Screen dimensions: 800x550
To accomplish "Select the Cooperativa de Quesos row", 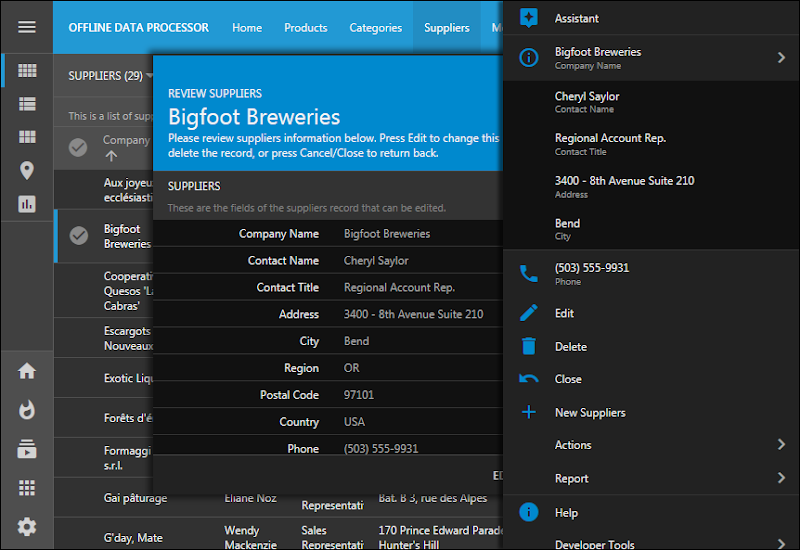I will pyautogui.click(x=104, y=291).
